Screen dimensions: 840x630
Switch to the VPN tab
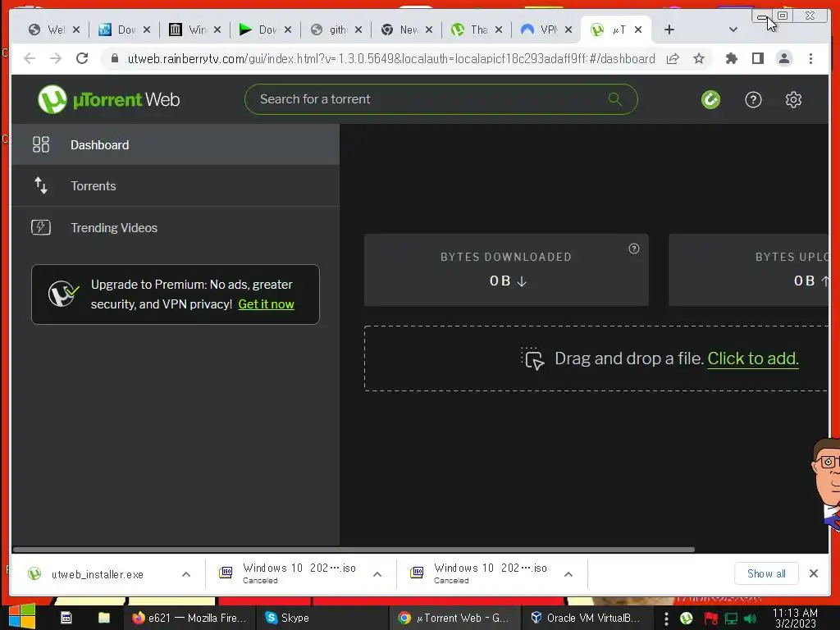540,30
